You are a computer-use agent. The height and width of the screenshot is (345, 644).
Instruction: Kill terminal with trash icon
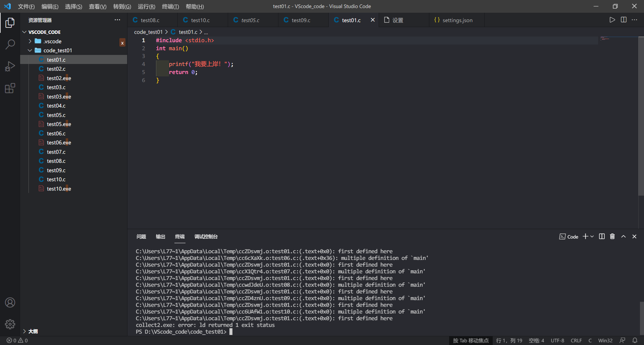612,236
